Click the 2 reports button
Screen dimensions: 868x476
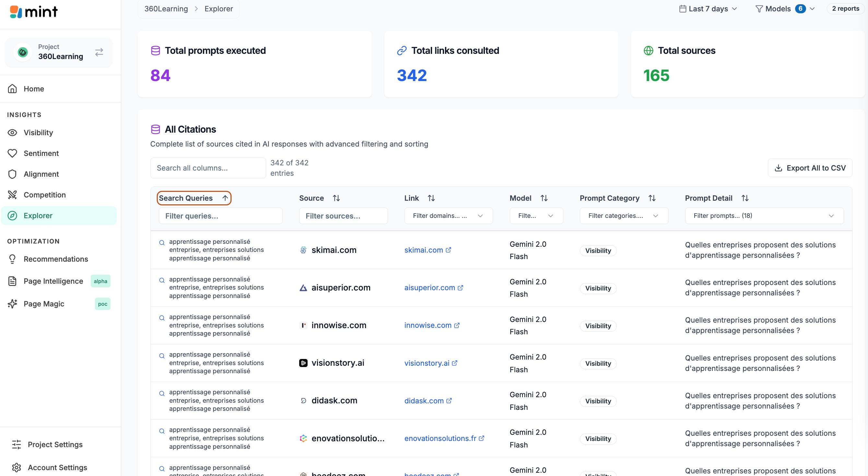click(x=845, y=9)
